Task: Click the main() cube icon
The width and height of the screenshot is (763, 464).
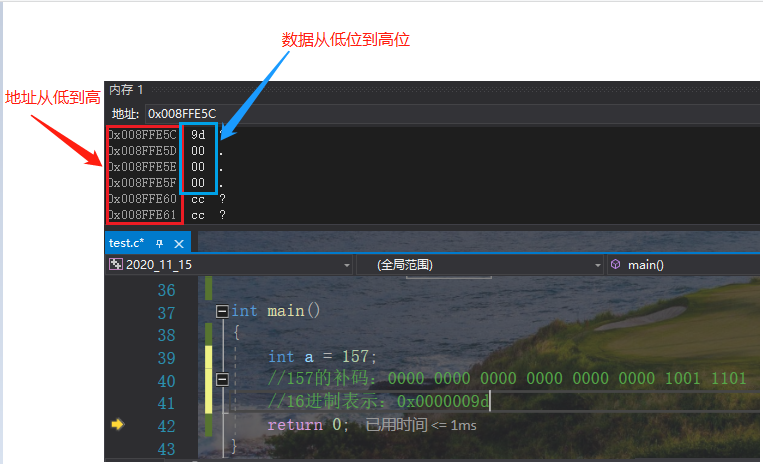Action: click(x=616, y=264)
